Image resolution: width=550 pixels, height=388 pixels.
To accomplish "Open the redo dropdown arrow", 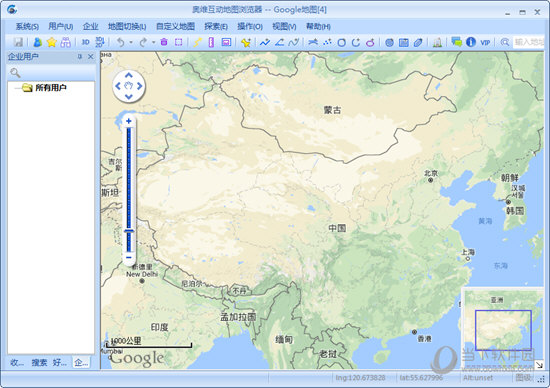I will pyautogui.click(x=153, y=42).
